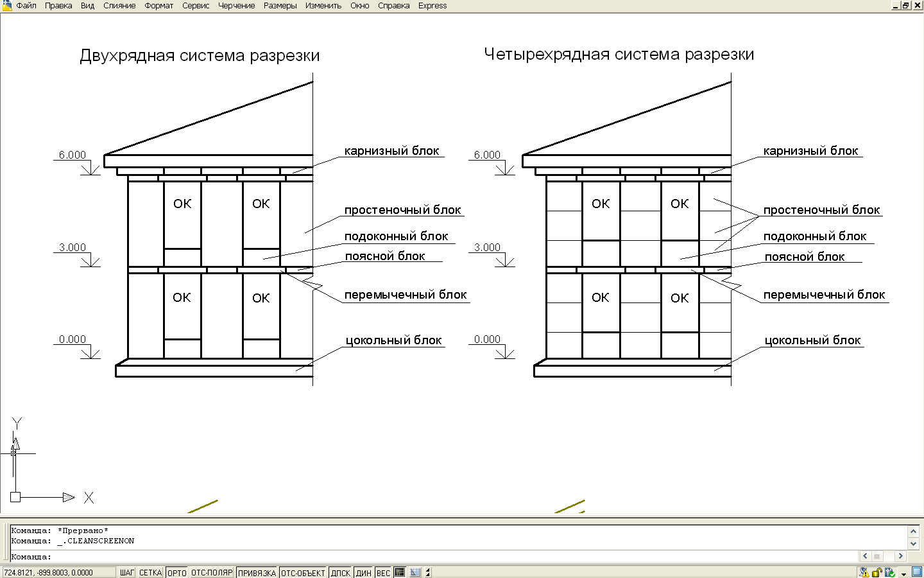924x578 pixels.
Task: Click right drawing 'поясной блок' label
Action: click(805, 257)
